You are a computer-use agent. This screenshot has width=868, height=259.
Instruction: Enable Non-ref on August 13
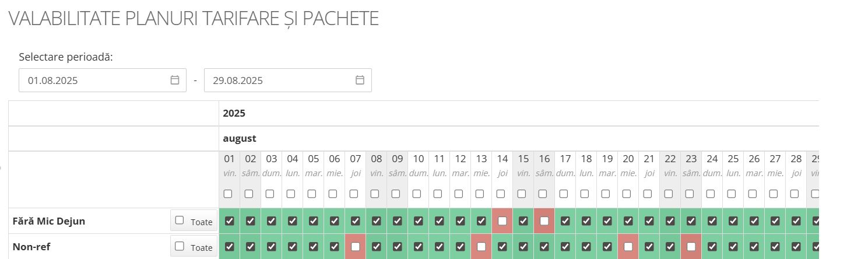click(481, 247)
